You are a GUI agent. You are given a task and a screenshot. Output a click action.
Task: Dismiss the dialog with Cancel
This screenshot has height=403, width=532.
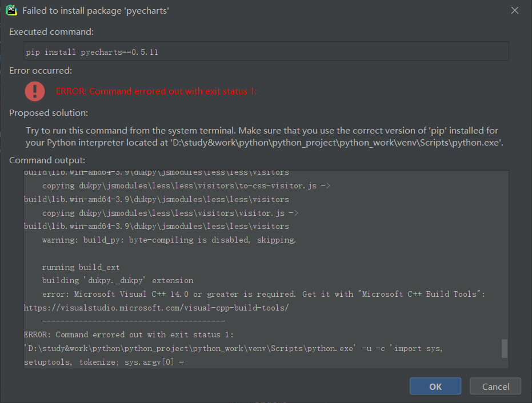495,386
